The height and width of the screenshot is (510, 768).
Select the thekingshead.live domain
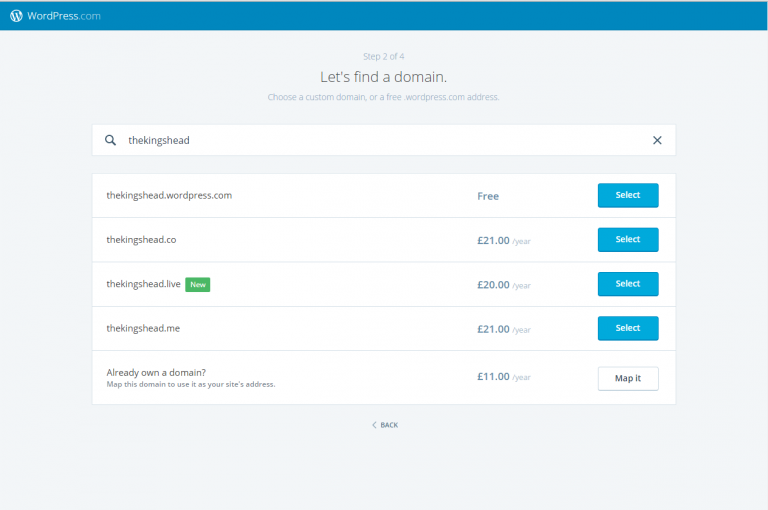point(628,284)
